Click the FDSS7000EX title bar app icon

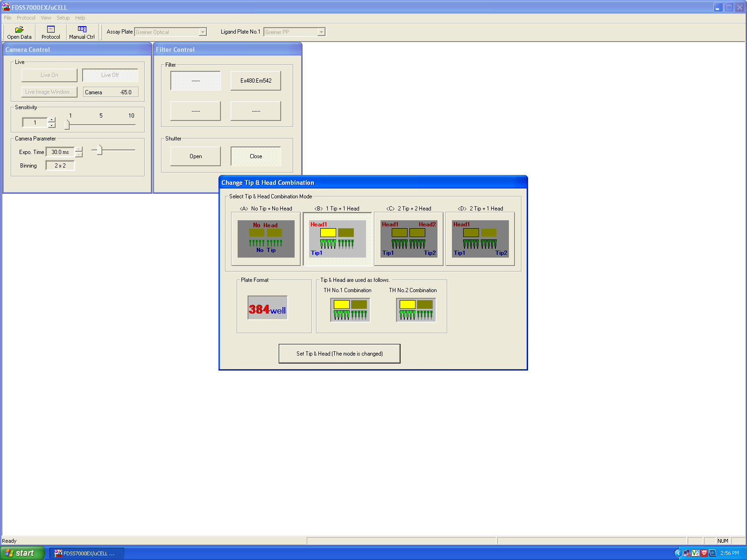6,7
